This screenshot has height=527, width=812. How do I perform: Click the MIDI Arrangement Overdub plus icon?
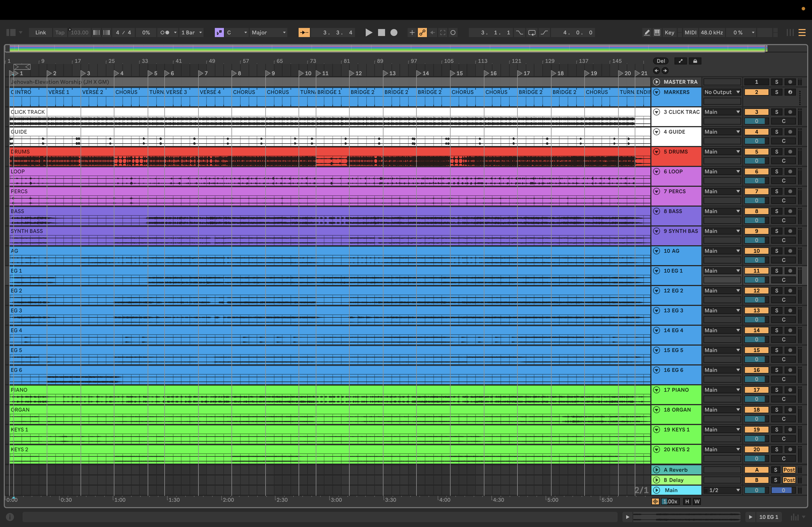[412, 32]
